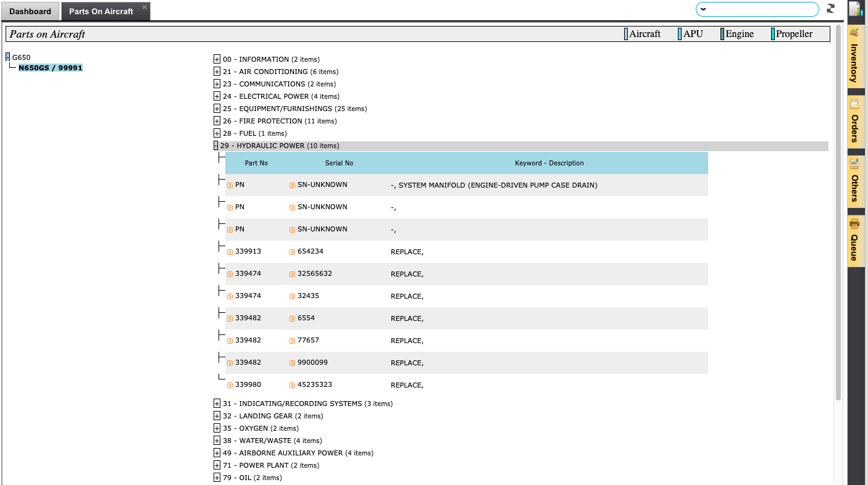The width and height of the screenshot is (868, 485).
Task: Click the orange arrow beside serial SN-UNKNOWN
Action: point(291,184)
